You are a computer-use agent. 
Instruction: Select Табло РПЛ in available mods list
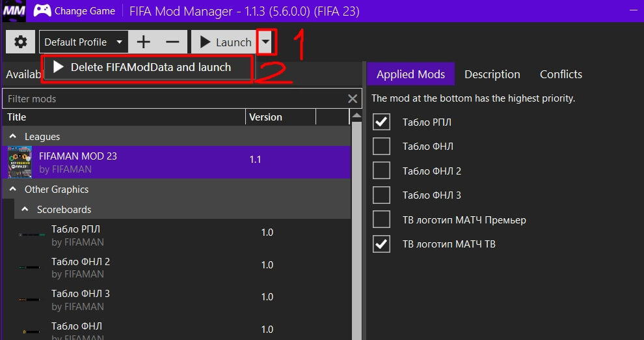[x=75, y=229]
